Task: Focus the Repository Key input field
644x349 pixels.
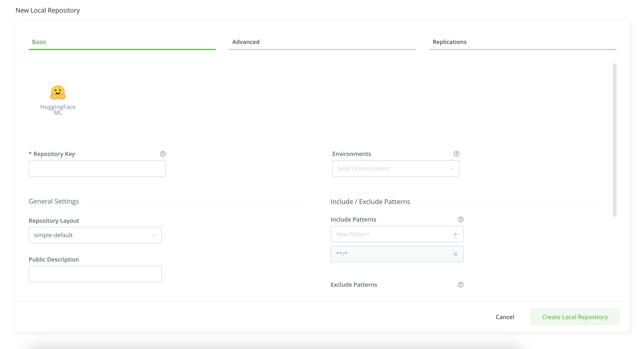Action: click(x=97, y=169)
